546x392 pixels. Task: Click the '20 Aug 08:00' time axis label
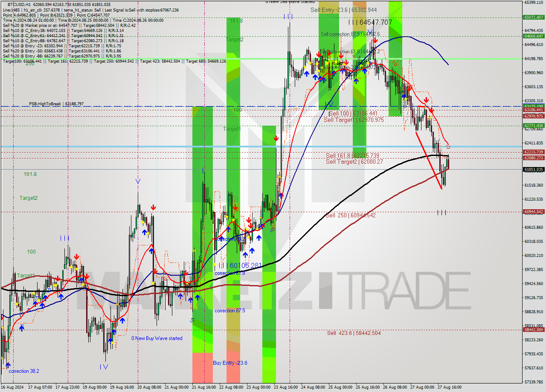[150, 387]
